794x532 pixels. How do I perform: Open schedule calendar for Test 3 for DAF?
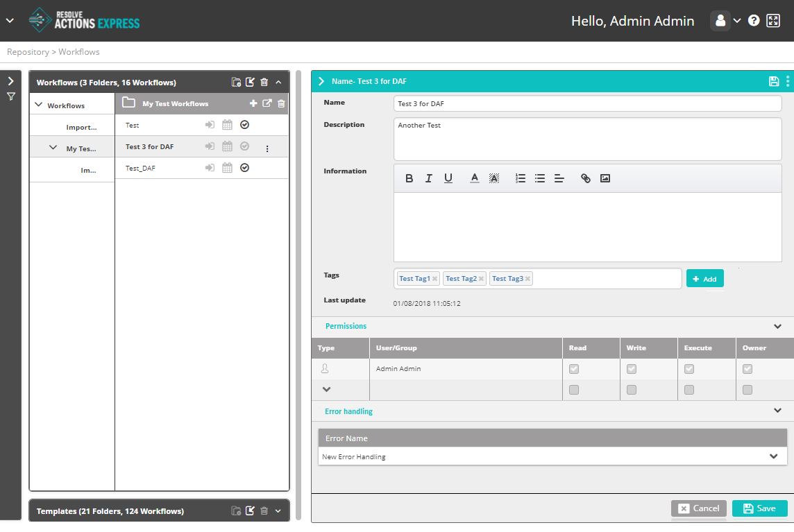click(228, 146)
